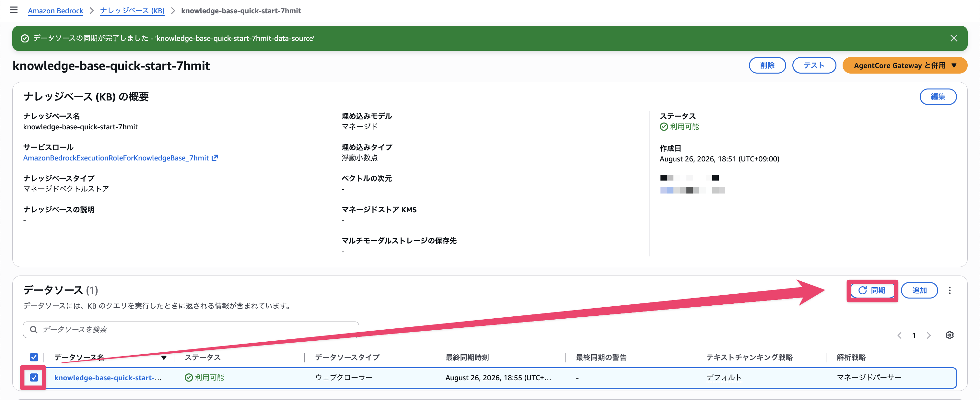
Task: Click the デフォルト chunking strategy value
Action: (724, 378)
